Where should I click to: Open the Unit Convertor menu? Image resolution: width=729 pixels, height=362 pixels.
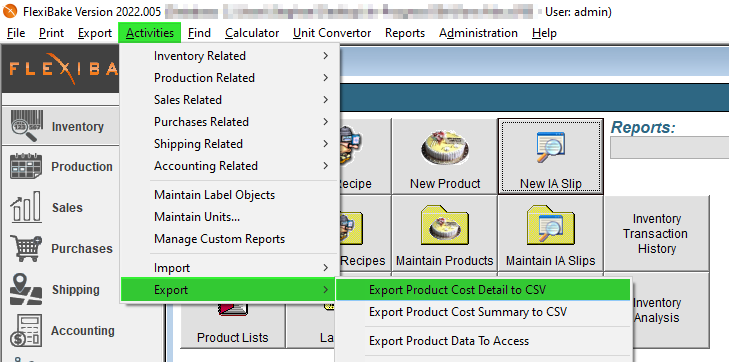(332, 33)
